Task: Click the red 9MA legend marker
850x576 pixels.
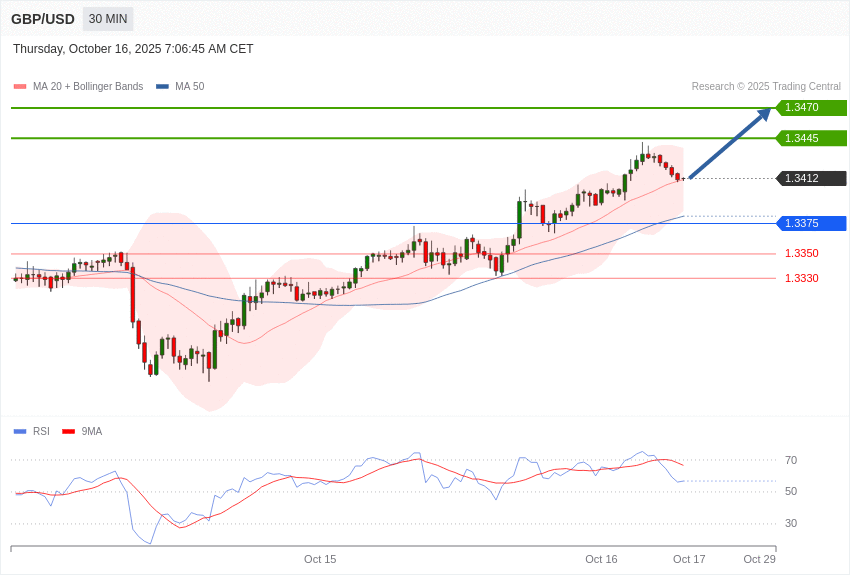Action: 68,432
